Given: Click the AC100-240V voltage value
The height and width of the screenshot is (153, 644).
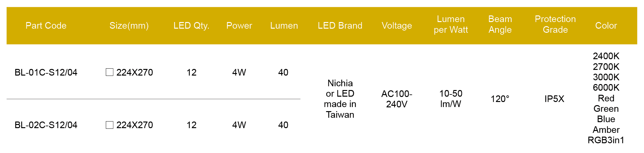Looking at the screenshot, I should 397,99.
